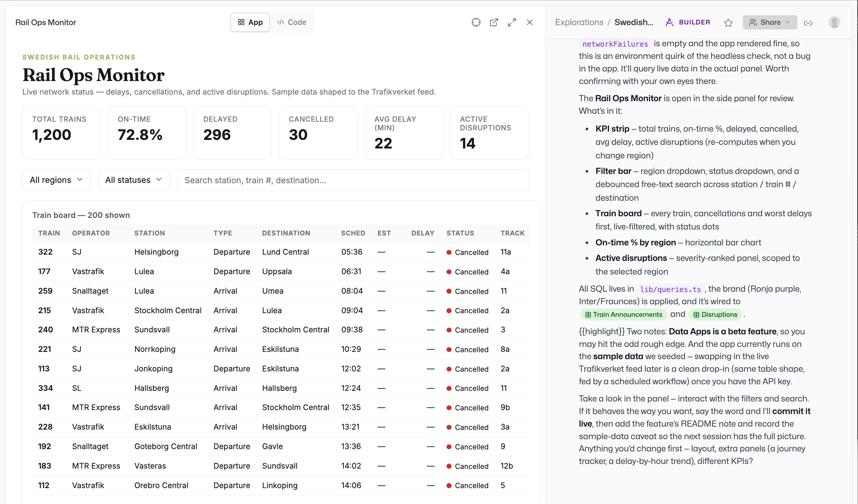Open the All statuses dropdown
The height and width of the screenshot is (504, 858).
(x=133, y=180)
